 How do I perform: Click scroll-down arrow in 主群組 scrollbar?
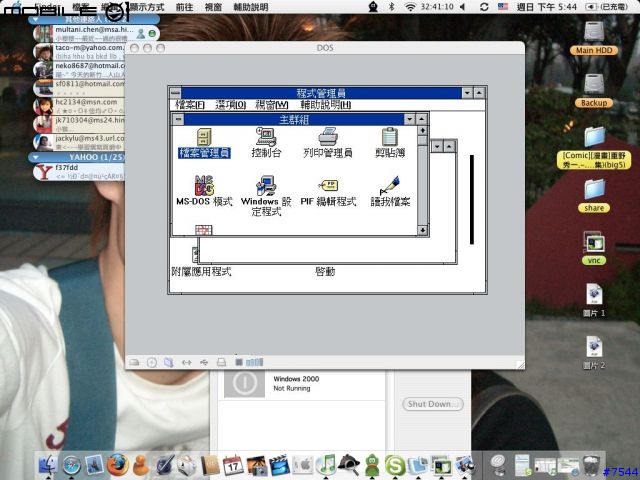point(422,230)
